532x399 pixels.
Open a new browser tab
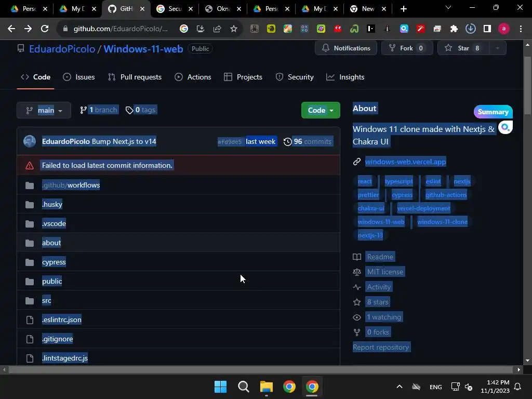click(x=403, y=9)
